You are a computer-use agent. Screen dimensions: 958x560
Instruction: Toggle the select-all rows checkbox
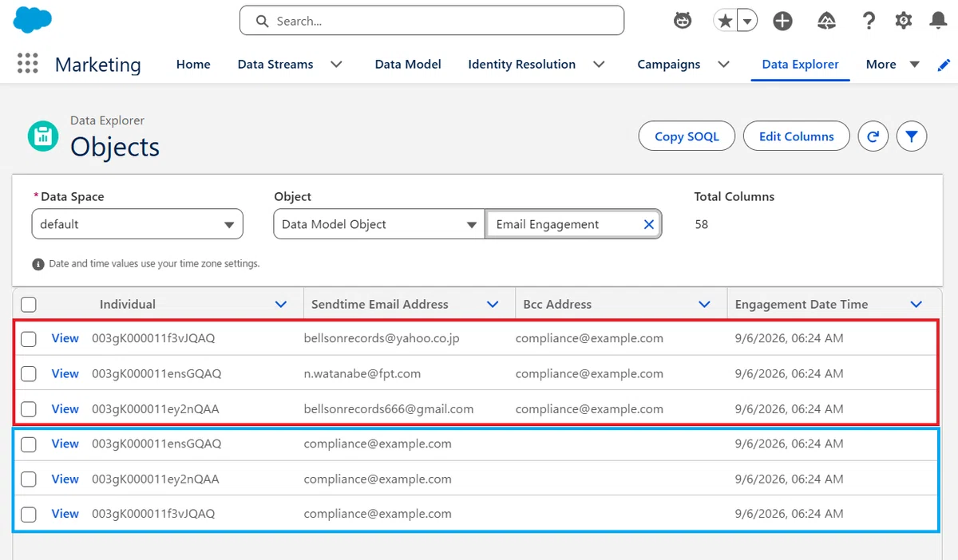point(29,304)
